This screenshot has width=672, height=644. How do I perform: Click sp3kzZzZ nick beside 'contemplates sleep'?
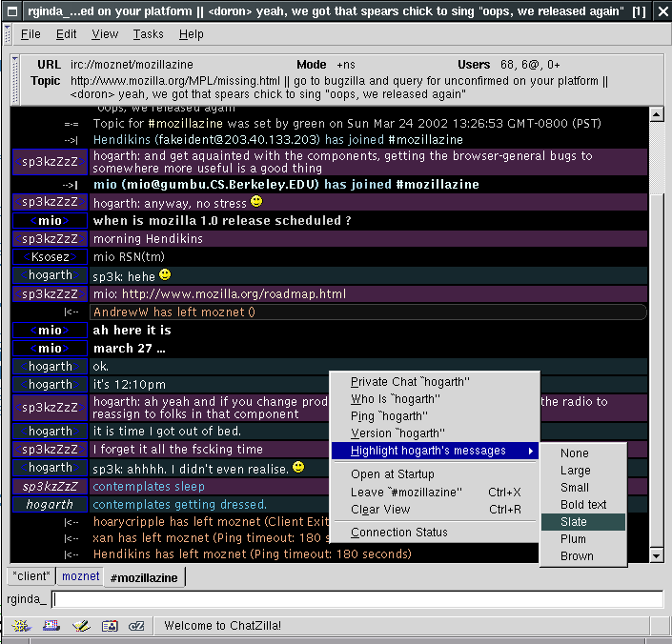pos(51,487)
